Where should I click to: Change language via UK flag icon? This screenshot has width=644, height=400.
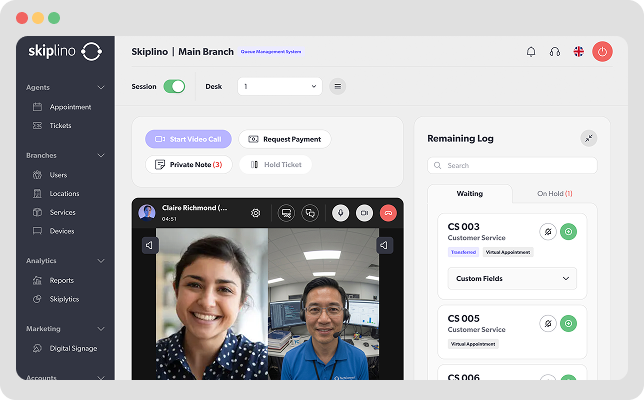point(579,51)
